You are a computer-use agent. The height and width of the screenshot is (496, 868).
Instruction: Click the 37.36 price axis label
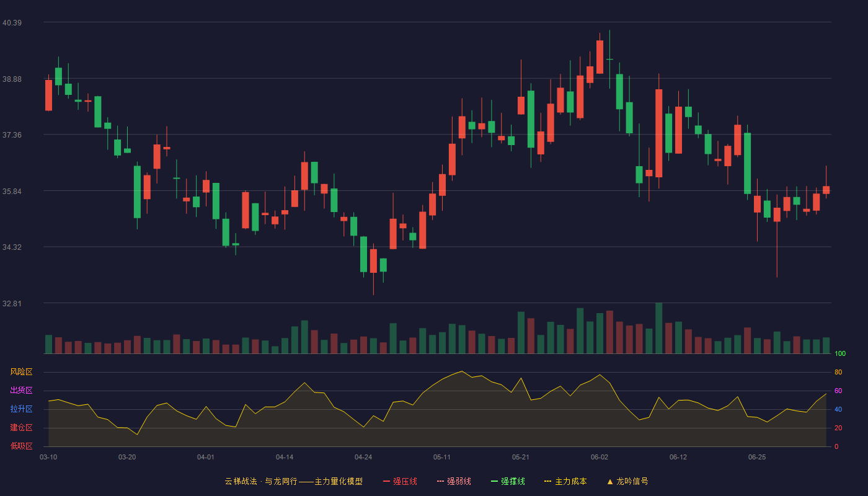[12, 135]
